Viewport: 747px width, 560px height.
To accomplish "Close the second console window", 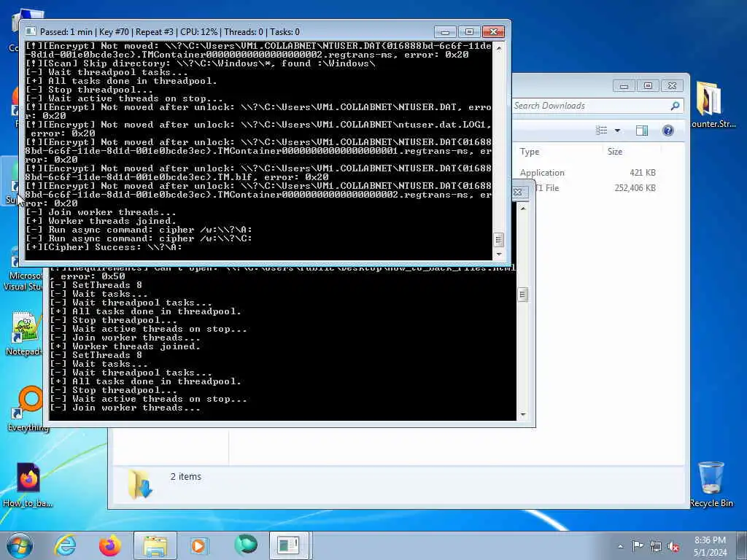I will point(519,192).
